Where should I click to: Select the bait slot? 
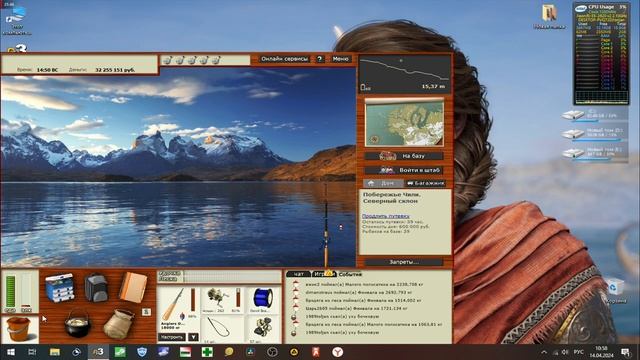(263, 329)
